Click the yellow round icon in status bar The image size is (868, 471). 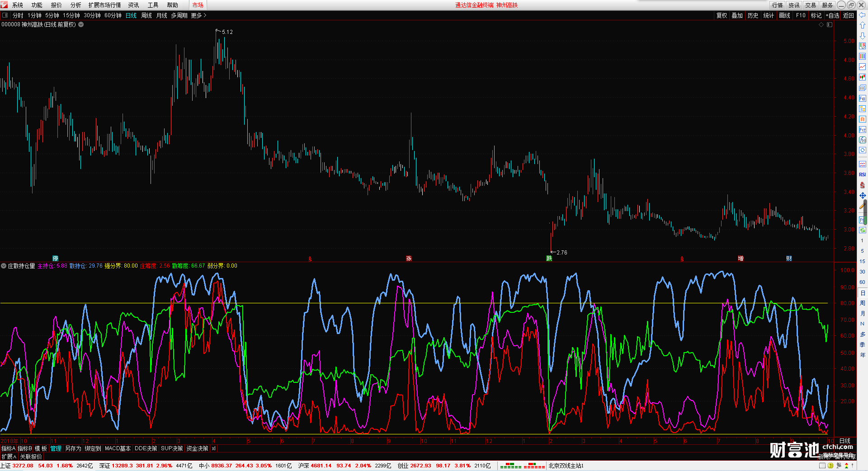click(830, 466)
